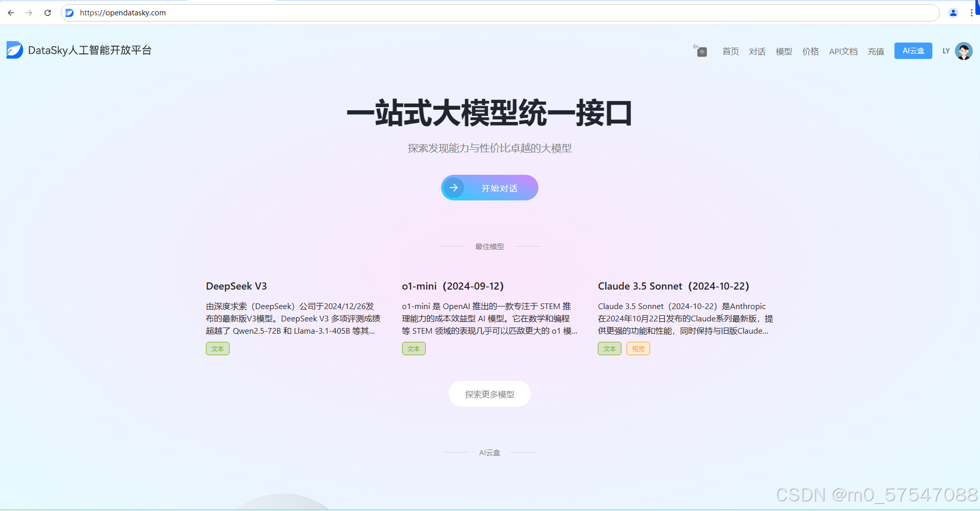
Task: Open the 价格 nav item
Action: pyautogui.click(x=810, y=51)
